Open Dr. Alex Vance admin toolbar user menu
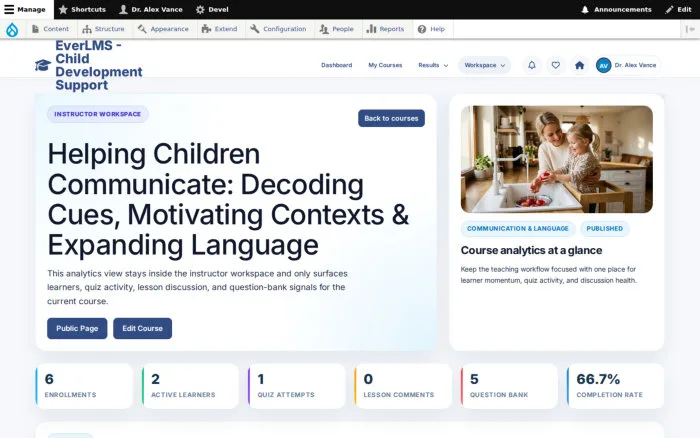Viewport: 700px width, 438px height. [151, 9]
